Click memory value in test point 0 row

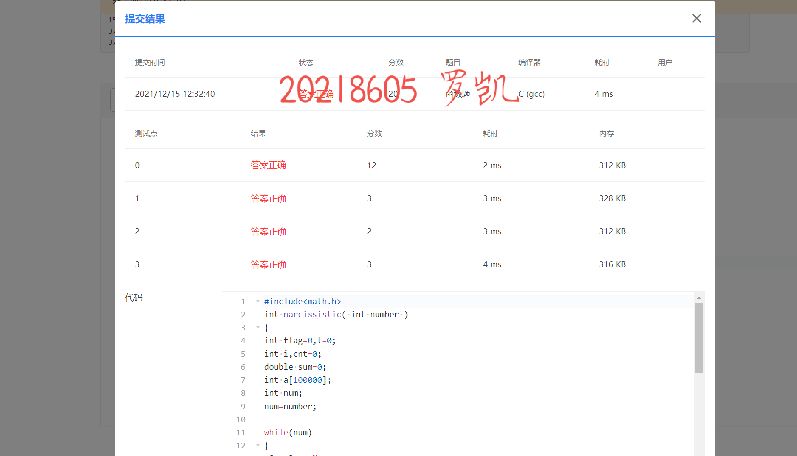coord(612,165)
